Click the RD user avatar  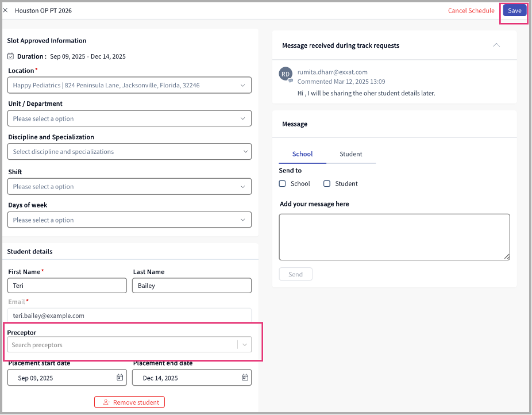(x=285, y=74)
